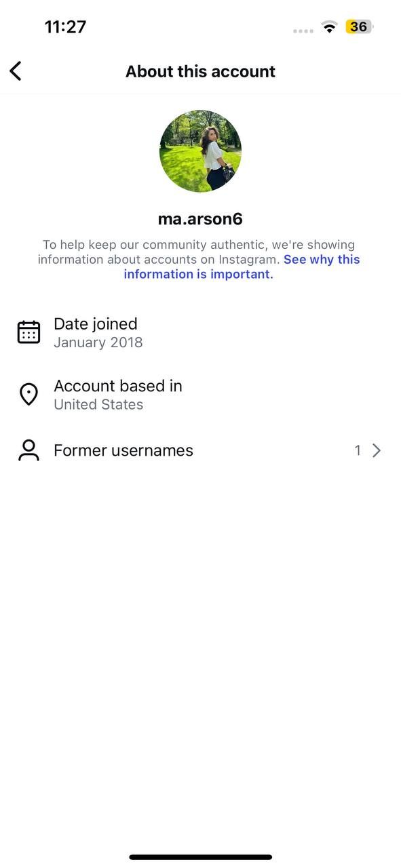The width and height of the screenshot is (401, 868).
Task: Select the Date joined row
Action: (x=200, y=332)
